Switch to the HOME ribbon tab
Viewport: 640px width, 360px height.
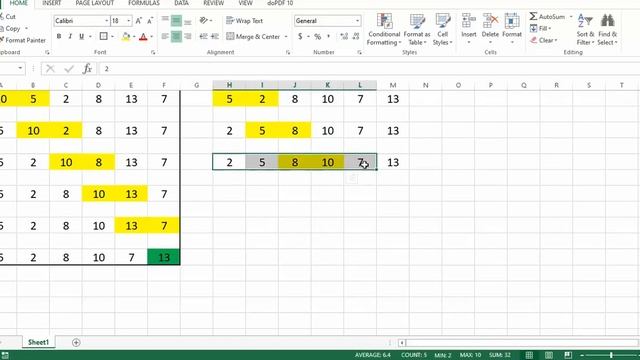tap(18, 3)
